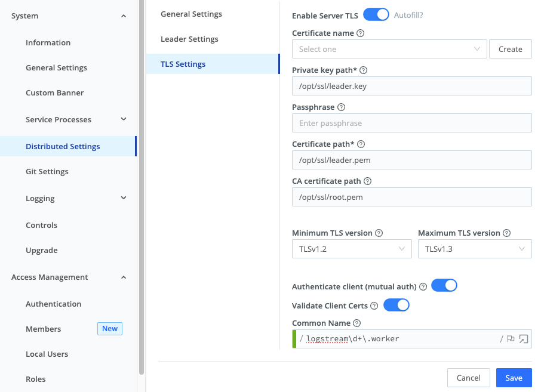This screenshot has height=392, width=541.
Task: Click the Authenticate client help icon
Action: 423,286
